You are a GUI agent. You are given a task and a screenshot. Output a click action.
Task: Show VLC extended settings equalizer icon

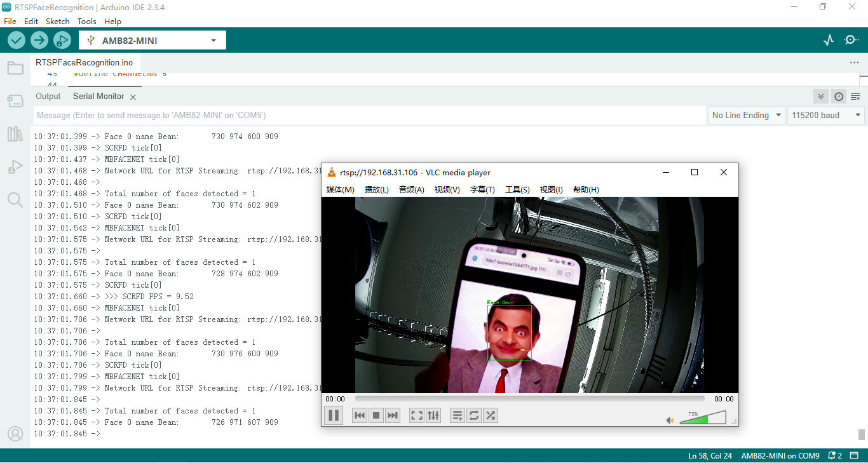[x=433, y=415]
